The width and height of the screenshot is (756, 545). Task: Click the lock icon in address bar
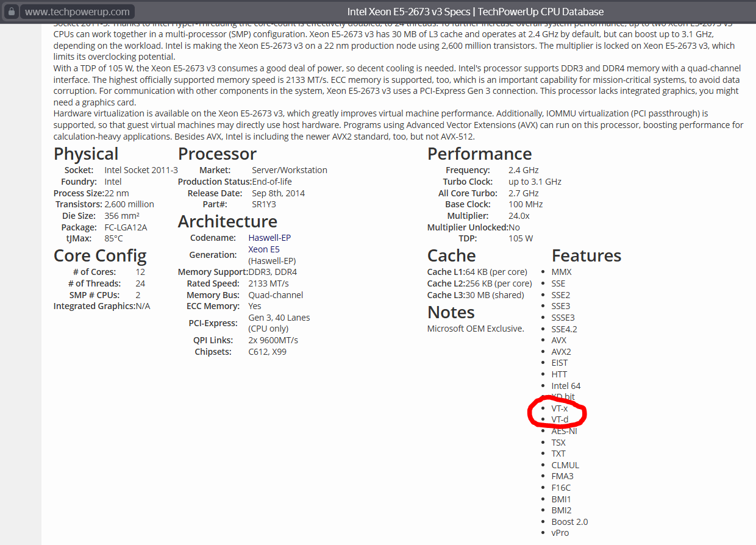pos(10,12)
